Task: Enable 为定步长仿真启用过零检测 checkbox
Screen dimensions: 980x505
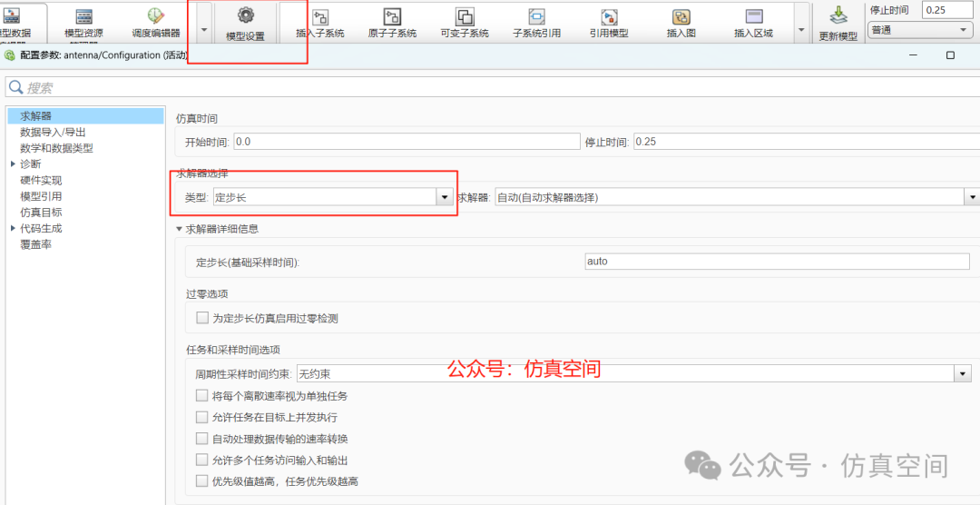Action: pos(202,318)
